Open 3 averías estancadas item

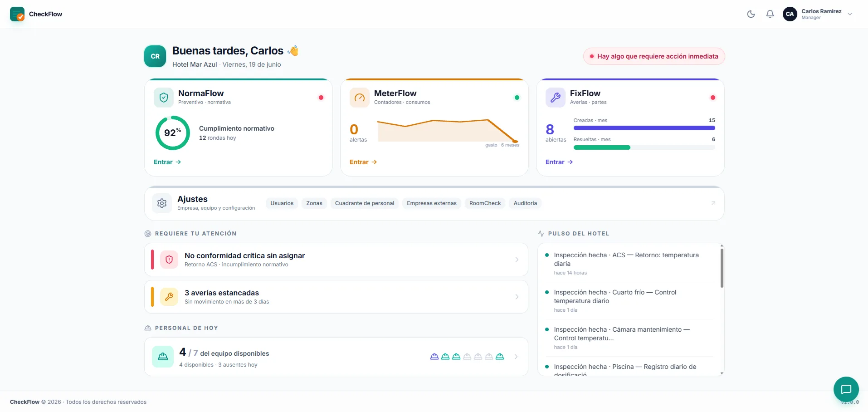click(336, 297)
